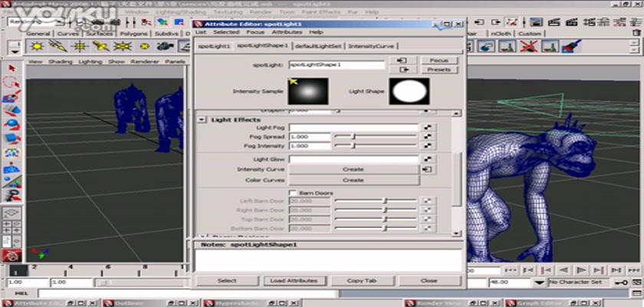644x307 pixels.
Task: Switch to defaultLightSet tab
Action: [318, 46]
